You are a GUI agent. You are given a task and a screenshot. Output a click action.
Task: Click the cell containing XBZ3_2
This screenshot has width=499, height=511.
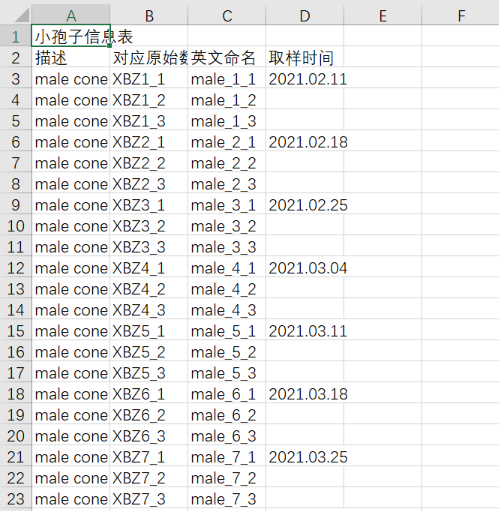point(149,226)
